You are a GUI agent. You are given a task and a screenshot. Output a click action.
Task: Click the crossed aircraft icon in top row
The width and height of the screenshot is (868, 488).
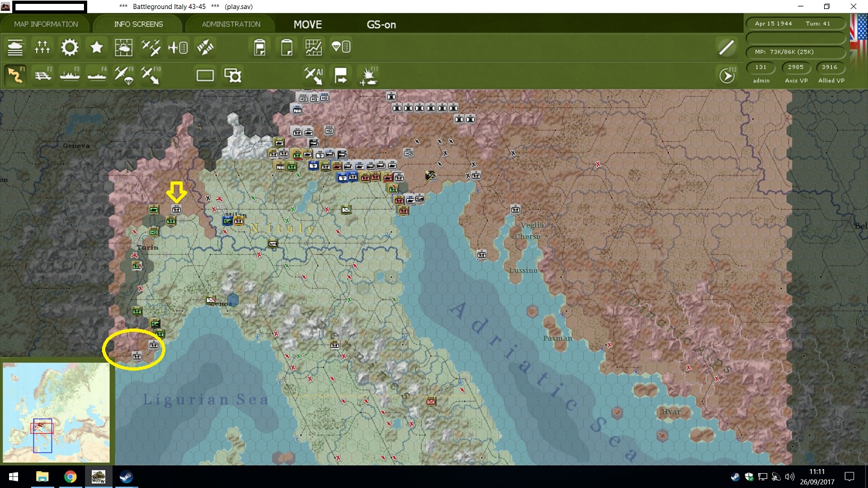[x=150, y=47]
